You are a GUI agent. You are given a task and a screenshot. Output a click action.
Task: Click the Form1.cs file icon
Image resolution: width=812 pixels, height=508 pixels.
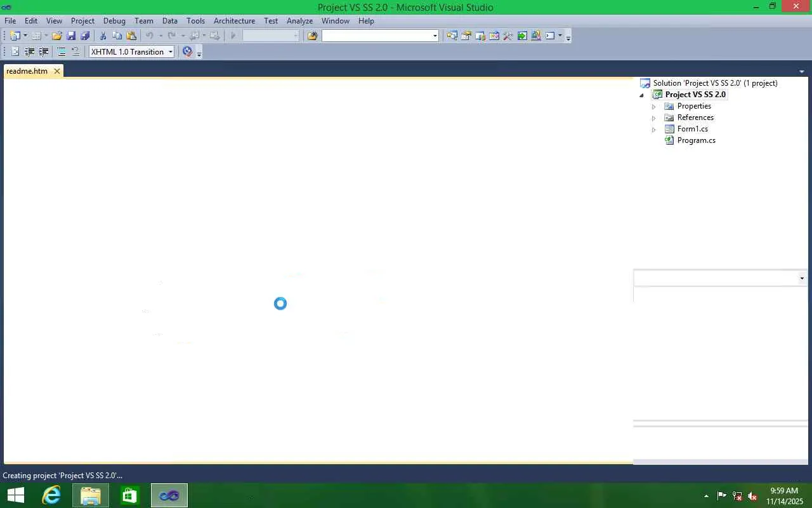[669, 129]
